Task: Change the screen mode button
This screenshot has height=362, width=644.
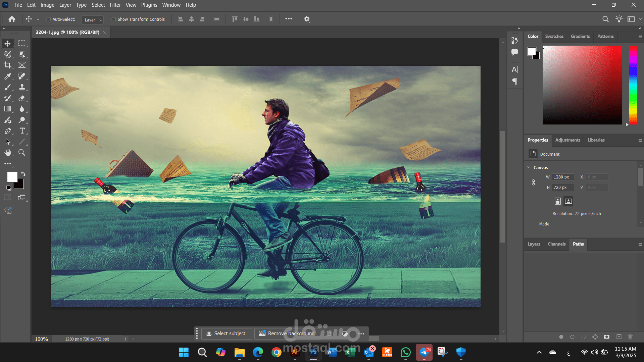Action: (x=22, y=198)
